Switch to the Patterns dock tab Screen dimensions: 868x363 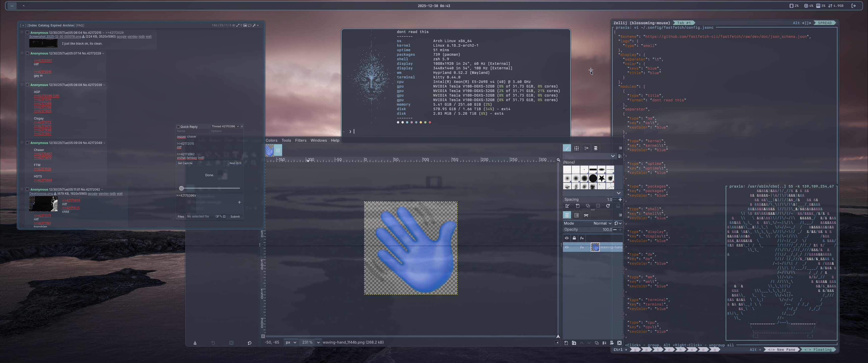click(577, 148)
